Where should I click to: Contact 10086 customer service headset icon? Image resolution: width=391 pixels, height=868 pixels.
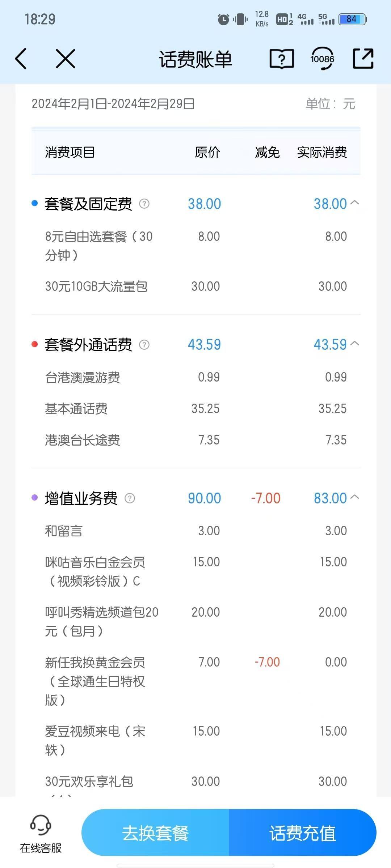tap(322, 59)
